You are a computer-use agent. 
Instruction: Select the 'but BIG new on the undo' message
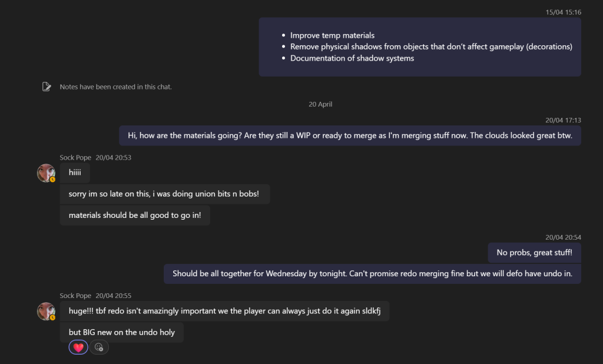pos(122,332)
